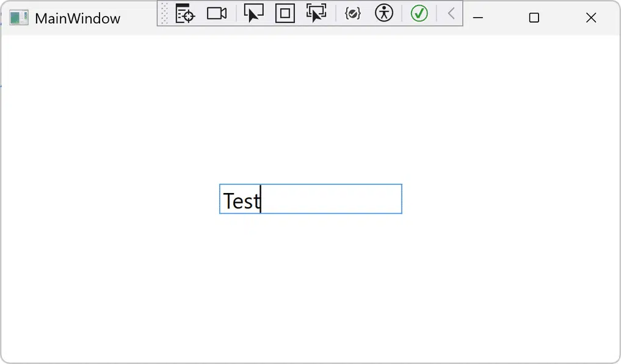Collapse the diagnostics toolbar with the chevron
Image resolution: width=621 pixels, height=364 pixels.
tap(450, 13)
